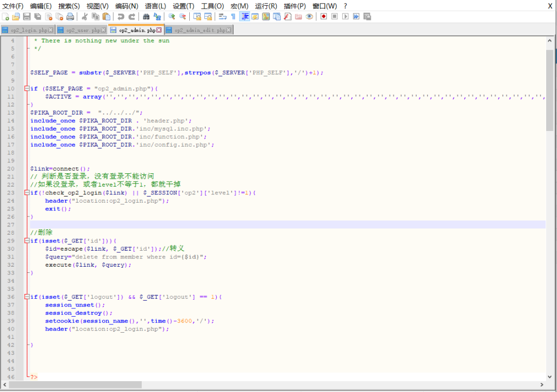Click the Close document toolbar icon

pyautogui.click(x=48, y=17)
